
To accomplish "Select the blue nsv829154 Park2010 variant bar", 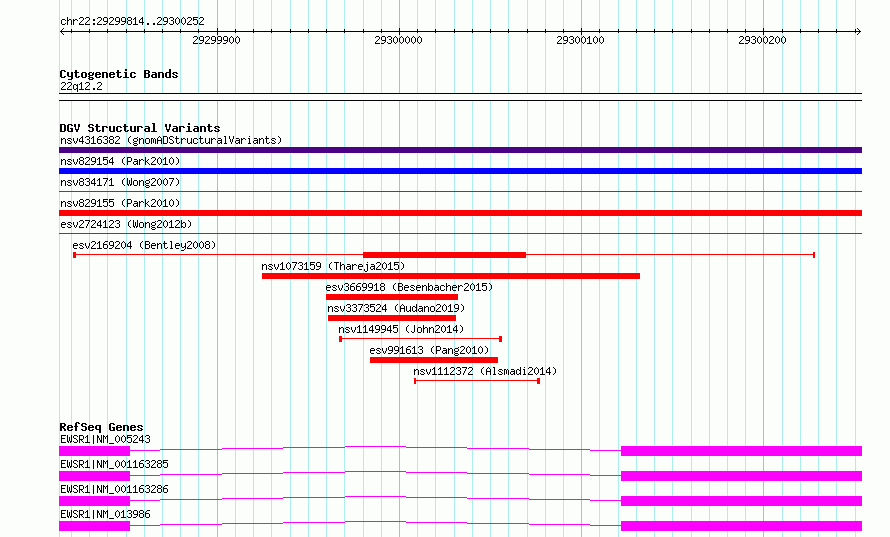I will 460,171.
